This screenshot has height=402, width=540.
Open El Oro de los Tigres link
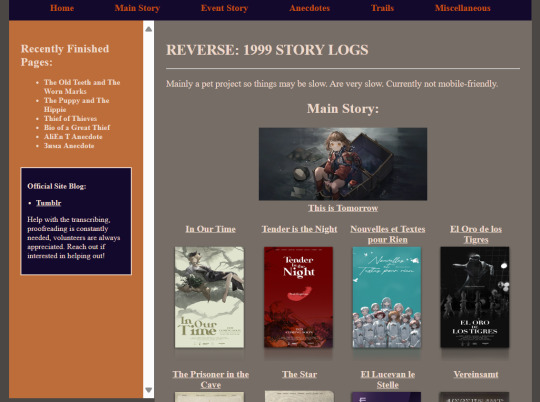(x=476, y=234)
